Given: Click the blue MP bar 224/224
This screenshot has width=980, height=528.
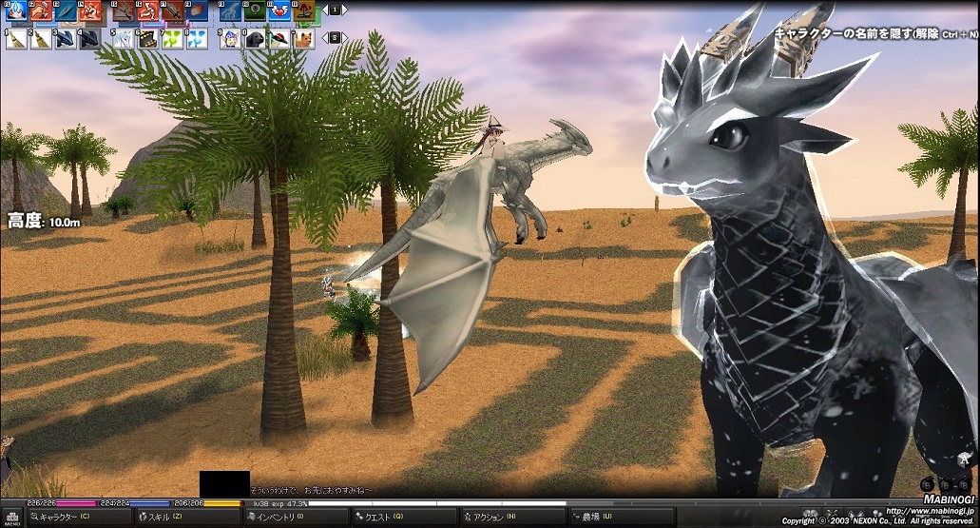Looking at the screenshot, I should 134,503.
